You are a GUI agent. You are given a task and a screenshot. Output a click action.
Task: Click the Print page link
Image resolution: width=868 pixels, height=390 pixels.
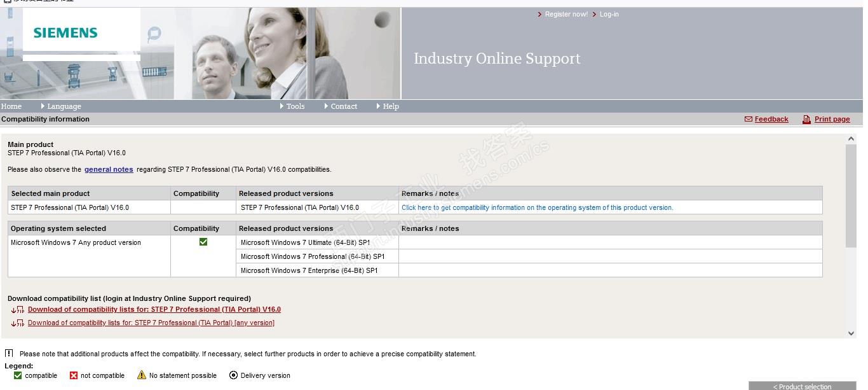coord(832,119)
